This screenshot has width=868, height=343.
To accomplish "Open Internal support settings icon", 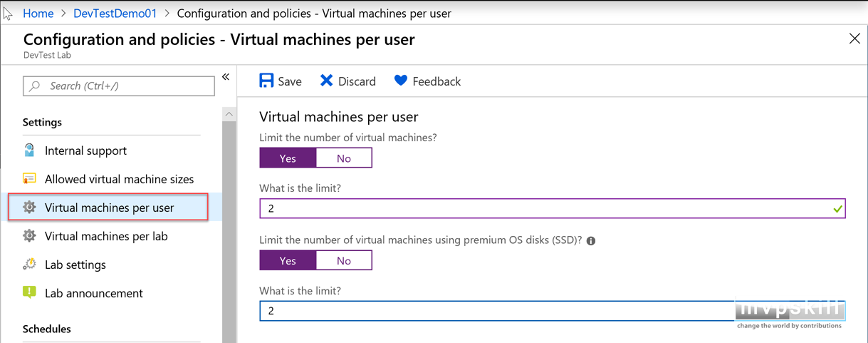I will click(29, 150).
